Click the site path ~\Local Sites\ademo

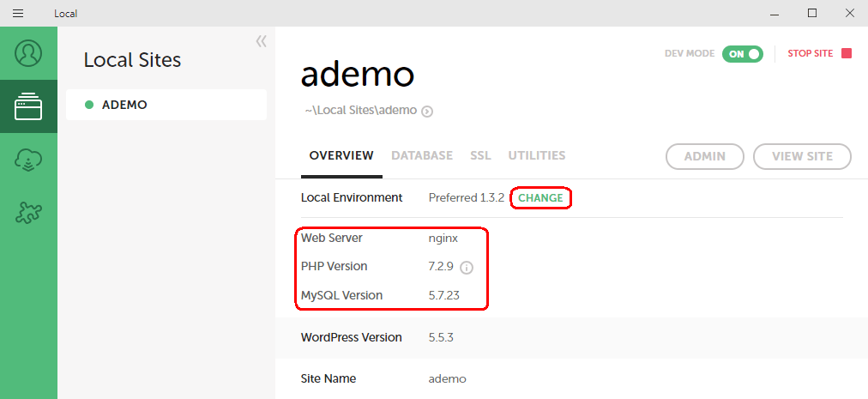361,111
